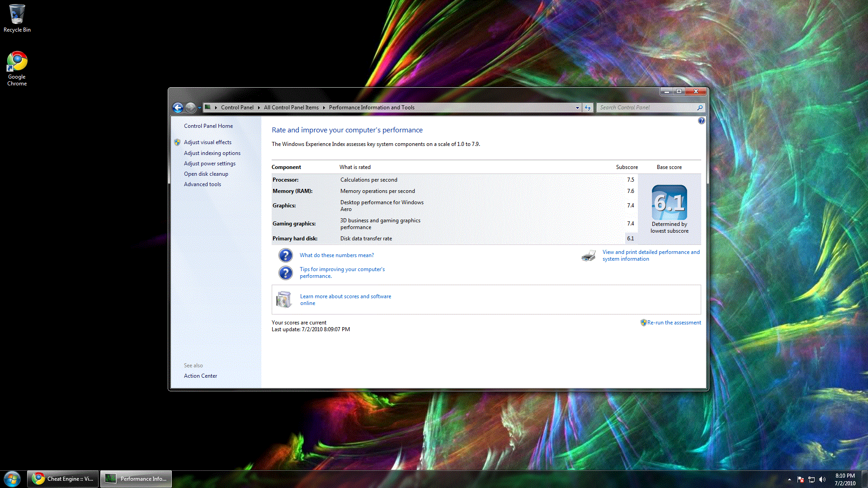Screen dimensions: 868x488
Task: Click the Back navigation arrow button
Action: click(178, 108)
